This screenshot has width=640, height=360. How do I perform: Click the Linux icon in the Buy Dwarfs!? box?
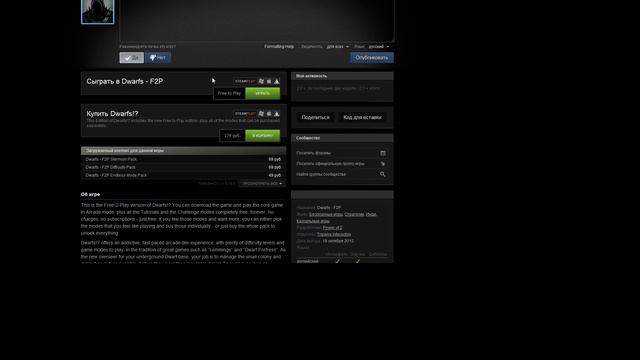277,113
